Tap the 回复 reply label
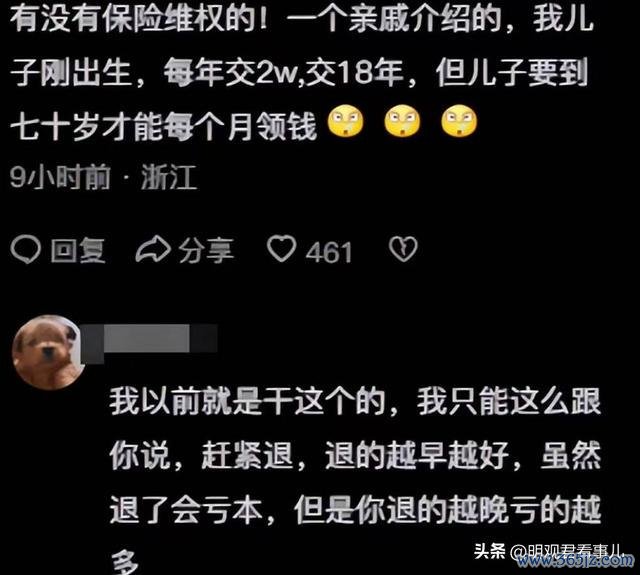Screen dimensions: 640x575 pyautogui.click(x=78, y=250)
